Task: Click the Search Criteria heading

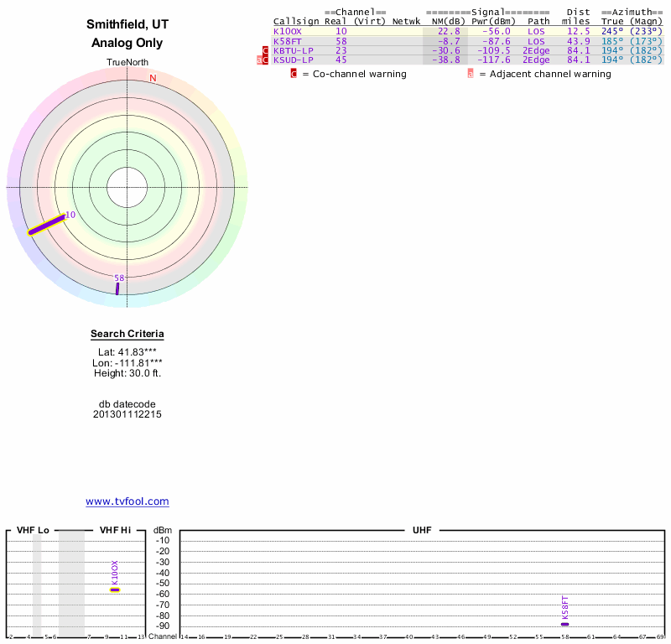Action: tap(127, 334)
